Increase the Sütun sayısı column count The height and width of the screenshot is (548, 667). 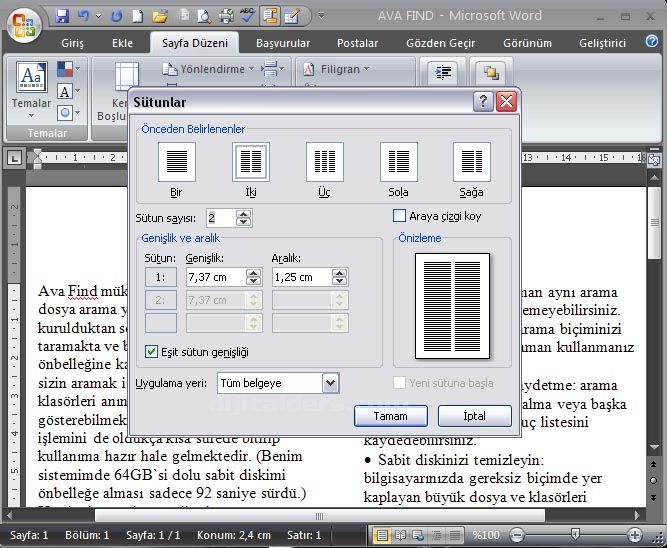(244, 214)
